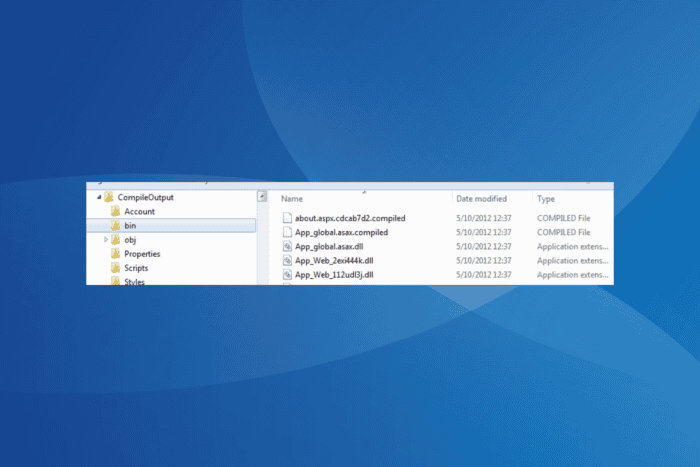
Task: Click Application extension type of App_Web_112udl3j.dll
Action: coord(572,275)
